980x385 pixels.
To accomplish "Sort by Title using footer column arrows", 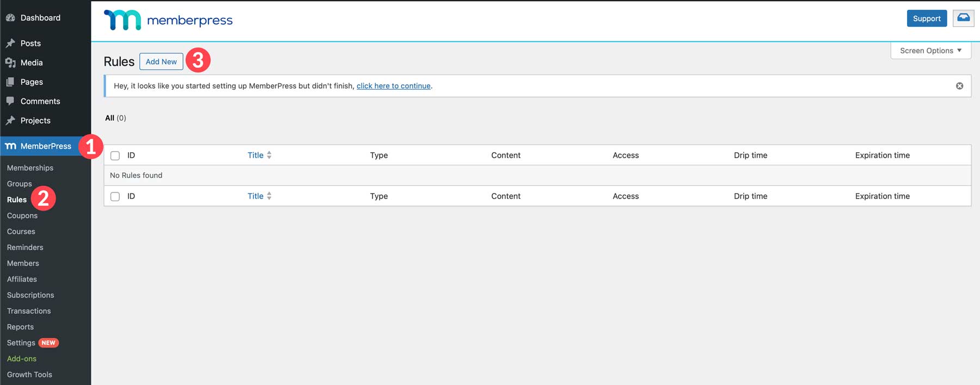I will pos(269,196).
